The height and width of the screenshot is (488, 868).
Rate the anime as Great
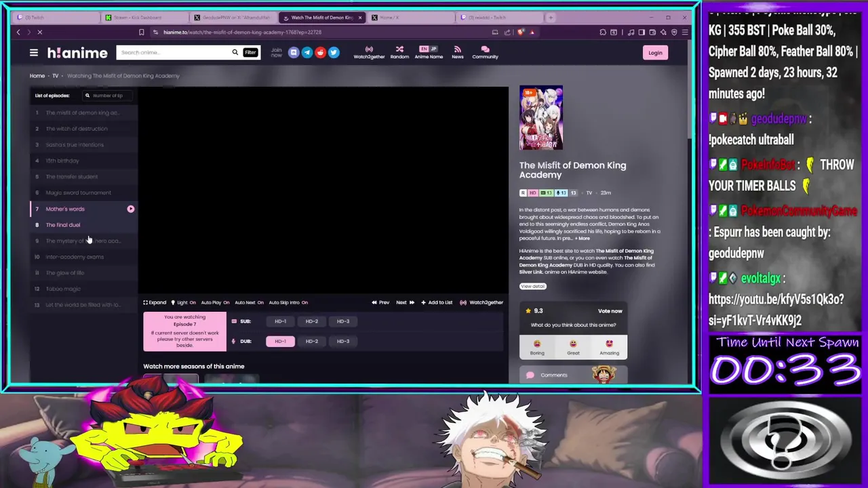pyautogui.click(x=573, y=347)
